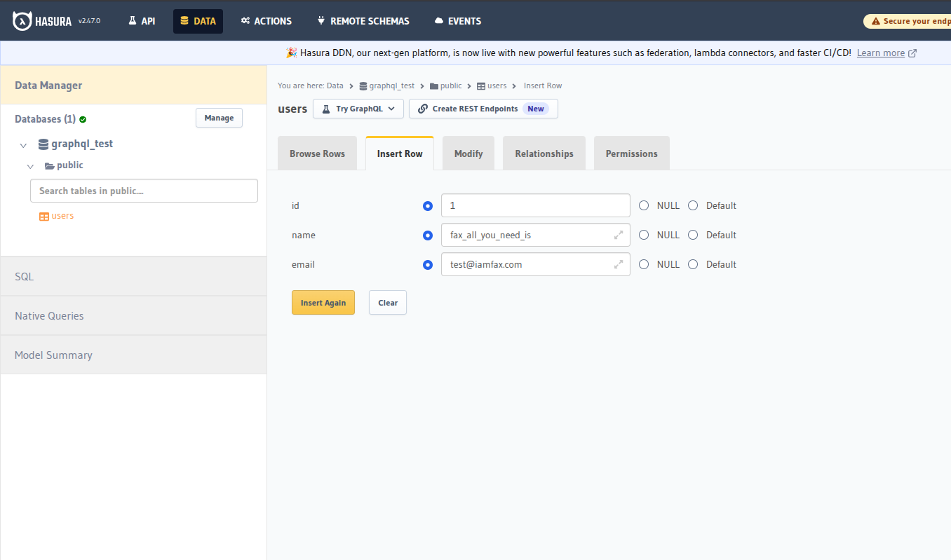Select the users table in sidebar
Screen dimensions: 951x560
pyautogui.click(x=62, y=216)
